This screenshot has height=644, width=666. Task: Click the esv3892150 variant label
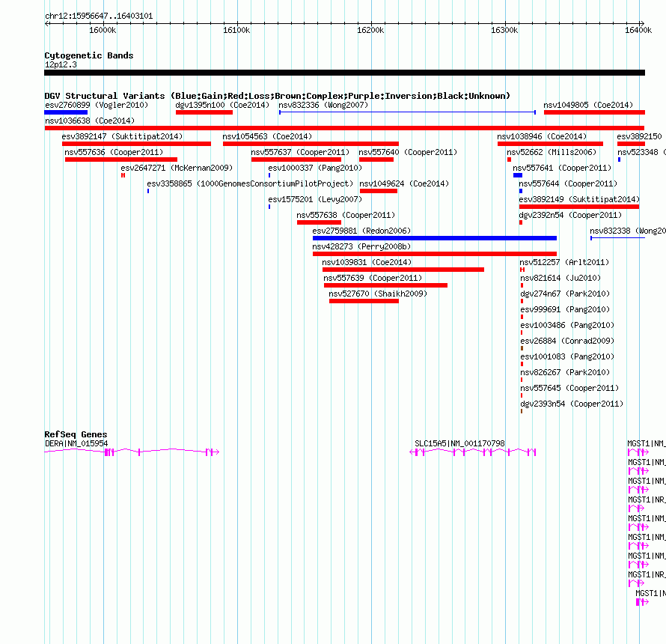(x=639, y=136)
